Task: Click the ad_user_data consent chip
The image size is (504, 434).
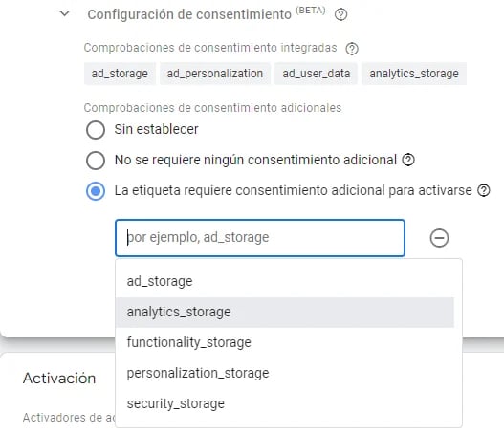Action: pos(316,74)
